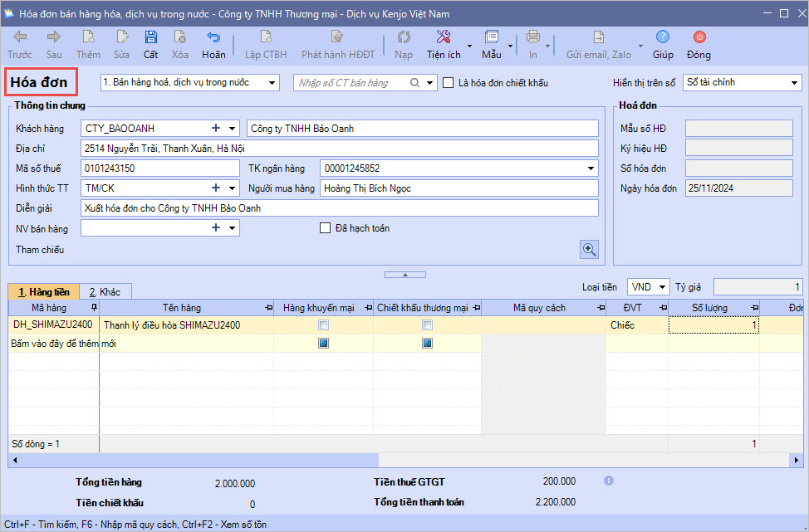Image resolution: width=809 pixels, height=532 pixels.
Task: Click the Hoãn (undo) toolbar icon
Action: 213,37
